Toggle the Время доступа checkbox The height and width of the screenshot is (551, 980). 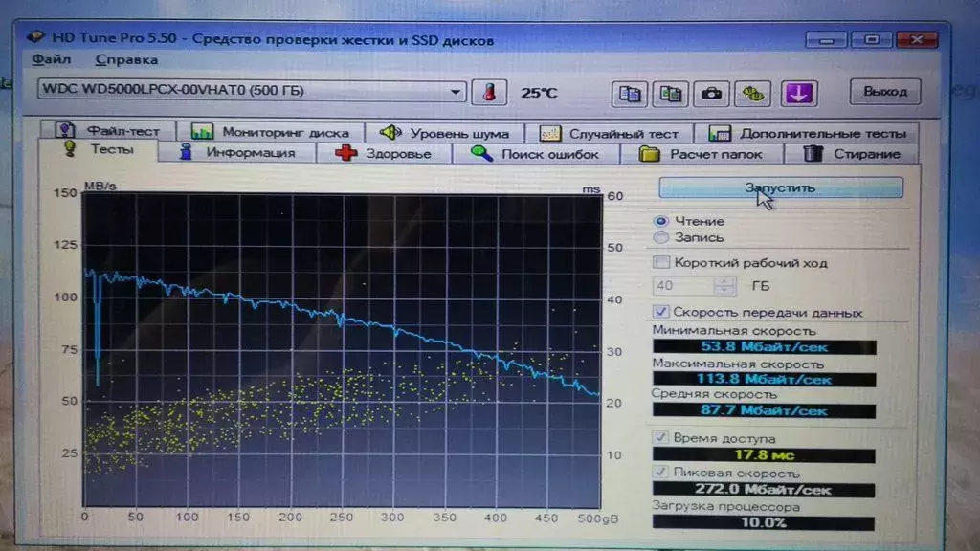(x=660, y=438)
